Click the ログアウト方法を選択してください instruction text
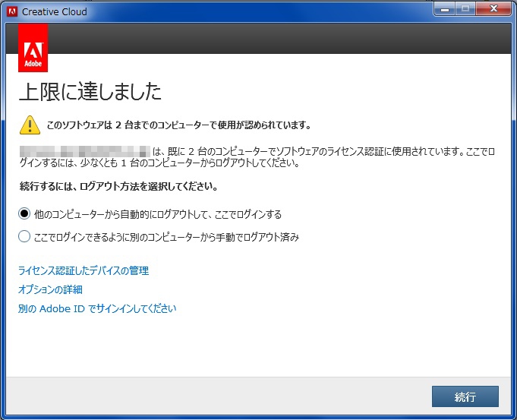The width and height of the screenshot is (517, 420). 118,186
